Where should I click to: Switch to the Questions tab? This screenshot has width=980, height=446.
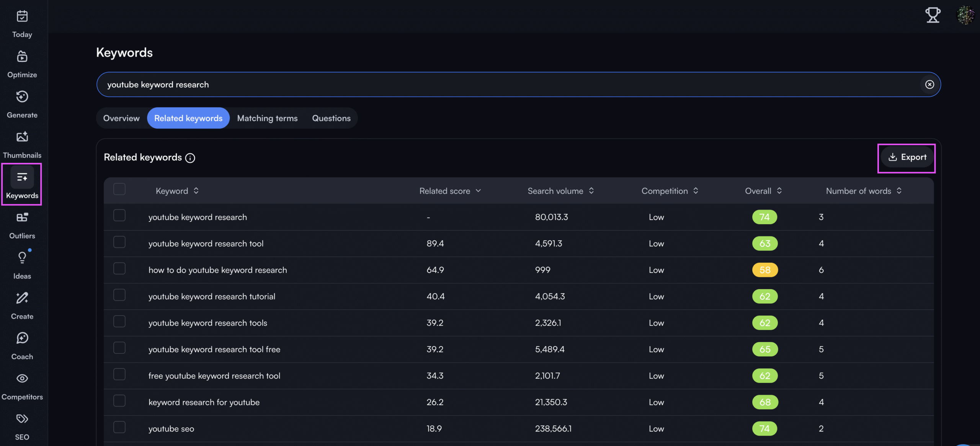tap(331, 118)
